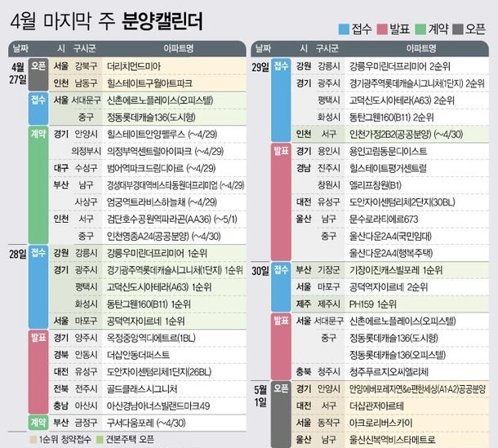498x448 pixels.
Task: Click 범어역파크드림디아르 (~4/29)
Action: 161,168
